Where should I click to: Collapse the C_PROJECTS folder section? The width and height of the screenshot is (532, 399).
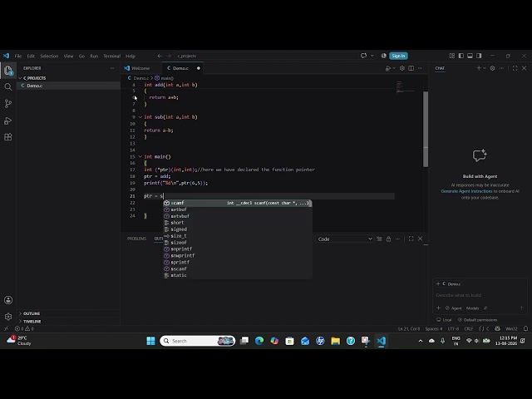pos(20,78)
